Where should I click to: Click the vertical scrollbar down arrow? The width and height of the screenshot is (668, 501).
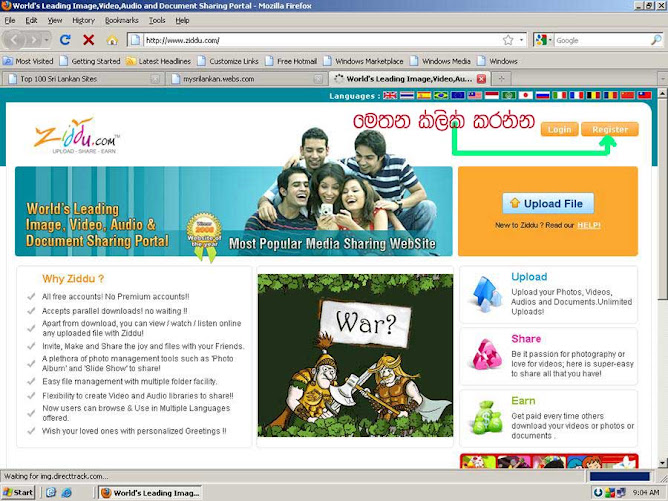(662, 463)
